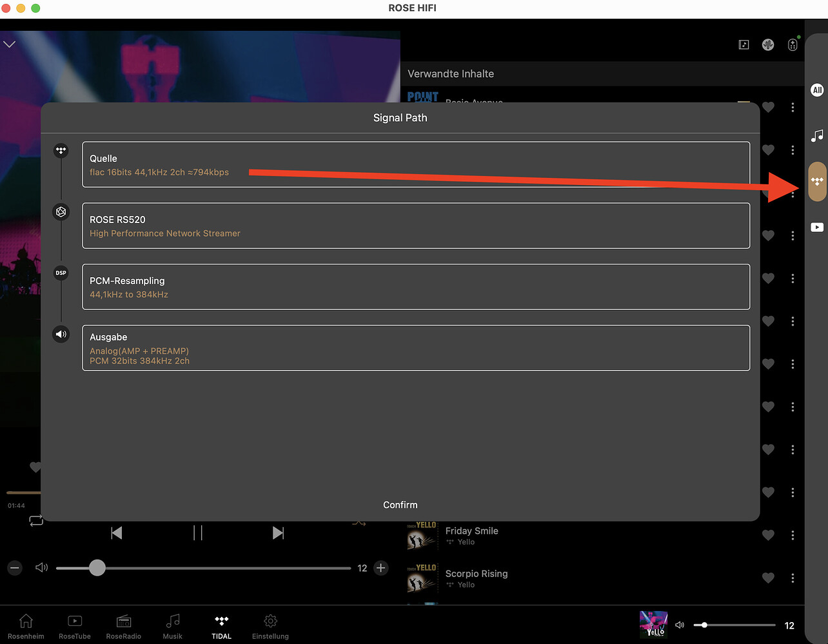
Task: Open the RoseRadio tab
Action: pyautogui.click(x=123, y=626)
